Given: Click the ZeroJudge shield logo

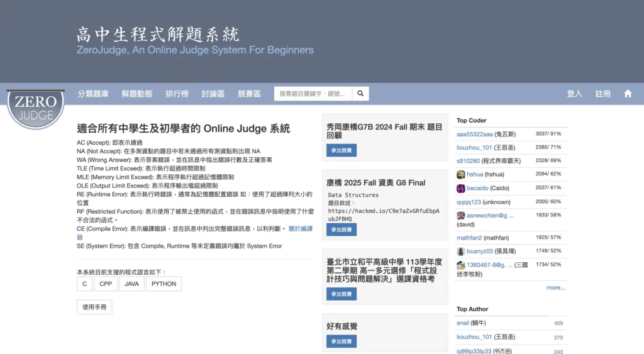Looking at the screenshot, I should pyautogui.click(x=35, y=108).
